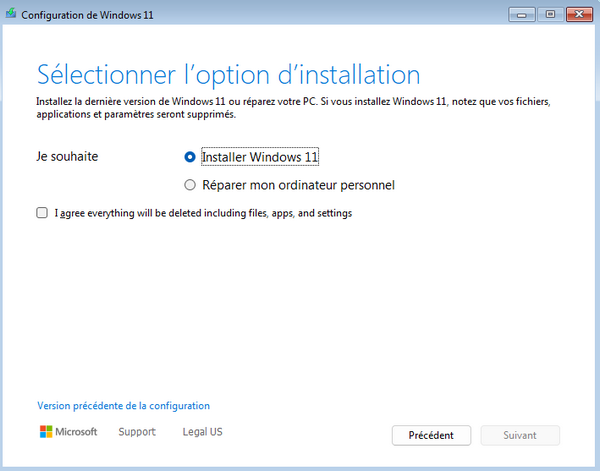600x471 pixels.
Task: Click the "Réparer mon ordinateur personnel" label text
Action: pyautogui.click(x=298, y=185)
